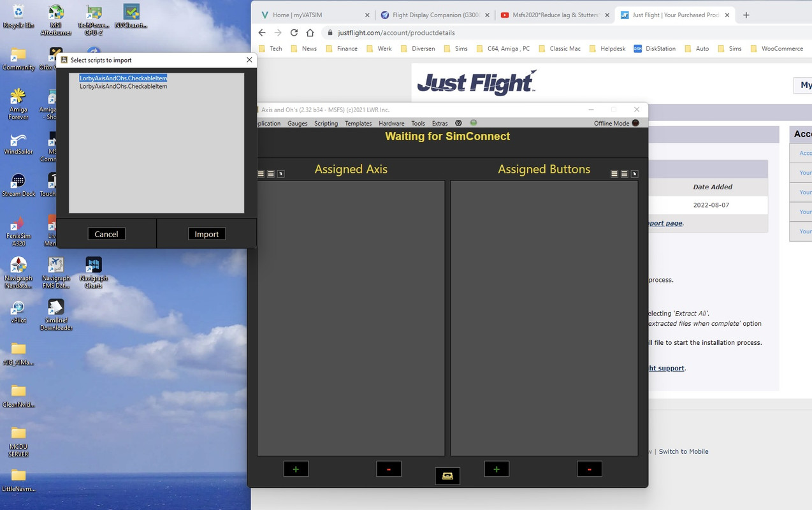Go back in the browser

(x=262, y=33)
